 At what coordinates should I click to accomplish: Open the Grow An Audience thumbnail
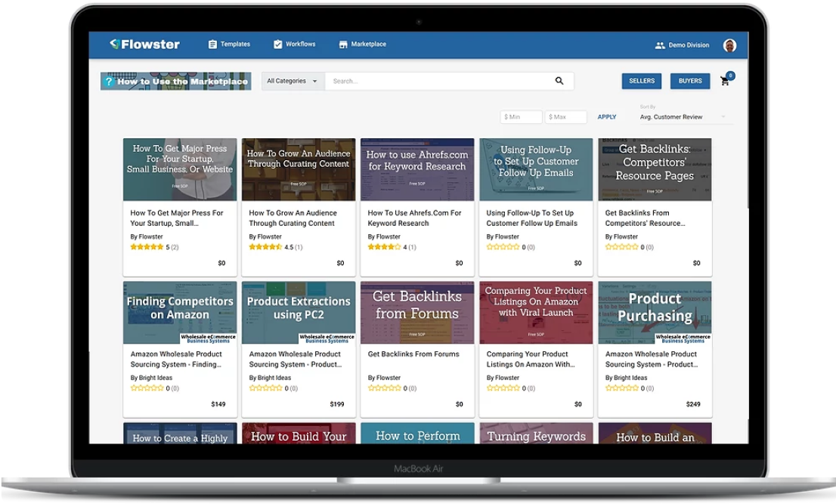[x=299, y=169]
